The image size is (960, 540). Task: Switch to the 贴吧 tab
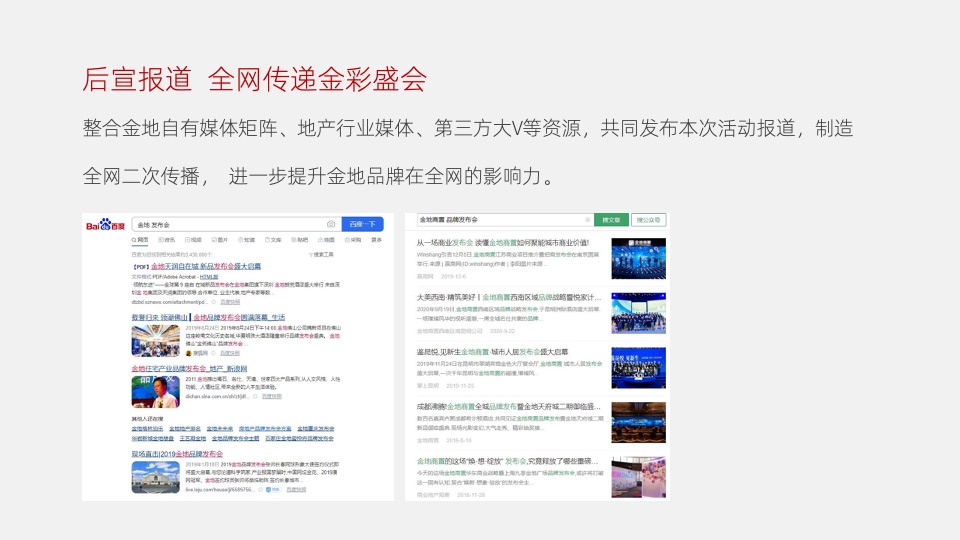[x=299, y=240]
